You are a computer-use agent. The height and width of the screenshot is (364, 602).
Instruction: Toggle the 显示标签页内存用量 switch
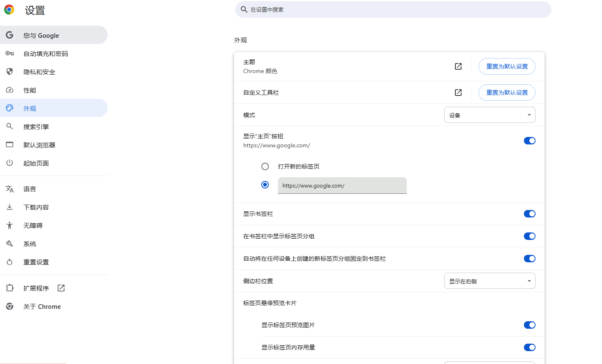(x=530, y=347)
